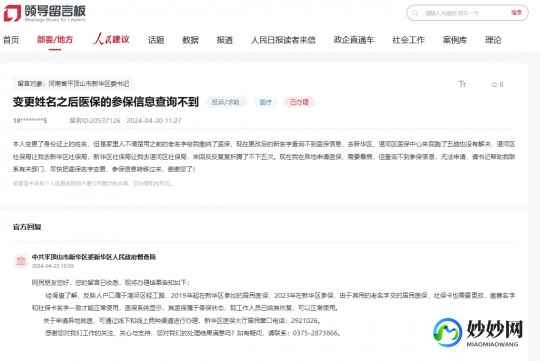
Task: Click the 官方回复 section heading
Action: [27, 227]
